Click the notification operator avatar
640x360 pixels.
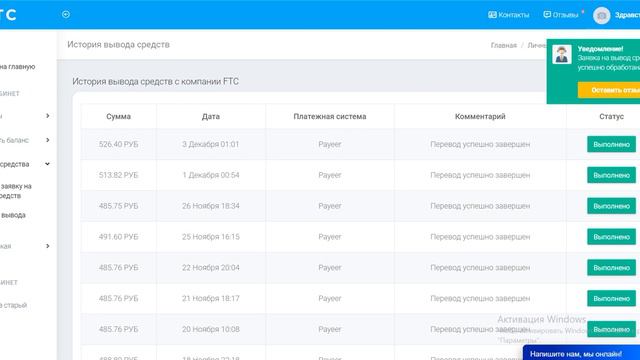pyautogui.click(x=562, y=54)
